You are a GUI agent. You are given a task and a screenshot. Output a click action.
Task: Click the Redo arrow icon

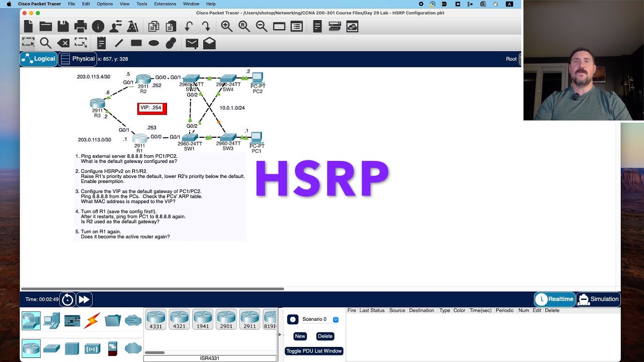pyautogui.click(x=206, y=27)
